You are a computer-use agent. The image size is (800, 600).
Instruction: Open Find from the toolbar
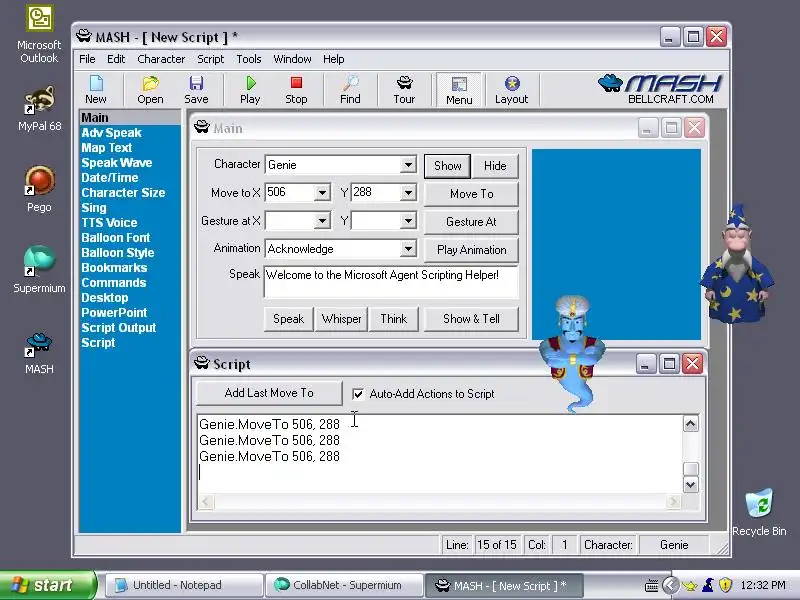tap(351, 90)
